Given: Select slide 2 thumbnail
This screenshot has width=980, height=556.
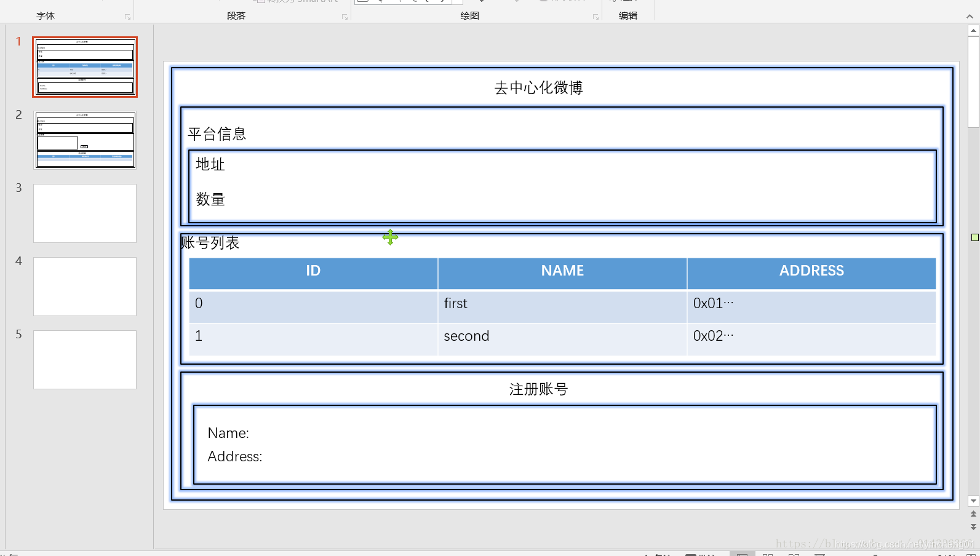Looking at the screenshot, I should click(85, 140).
